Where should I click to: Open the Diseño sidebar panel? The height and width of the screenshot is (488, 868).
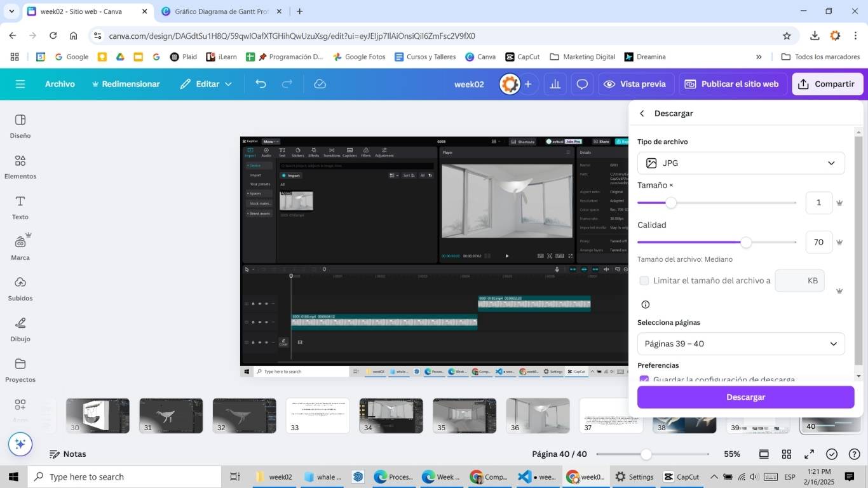click(20, 126)
